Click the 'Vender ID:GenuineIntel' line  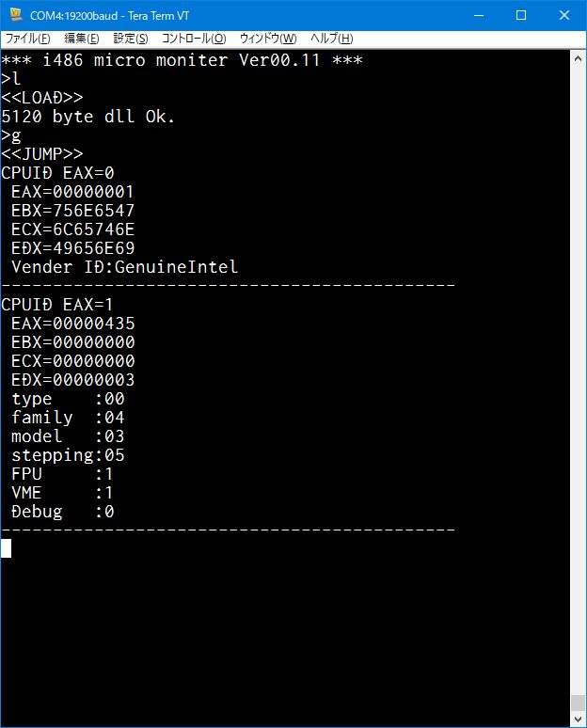click(x=124, y=267)
